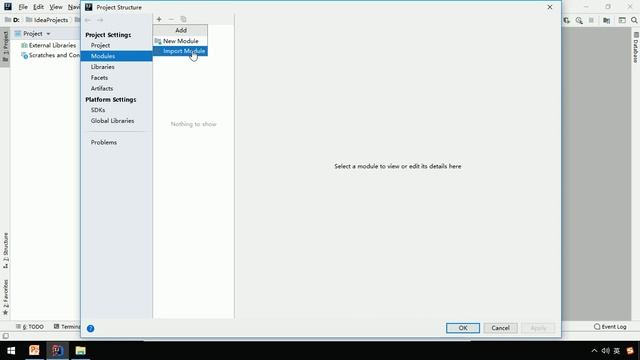Viewport: 640px width, 360px height.
Task: Open SDKs under Platform Settings
Action: (x=98, y=110)
